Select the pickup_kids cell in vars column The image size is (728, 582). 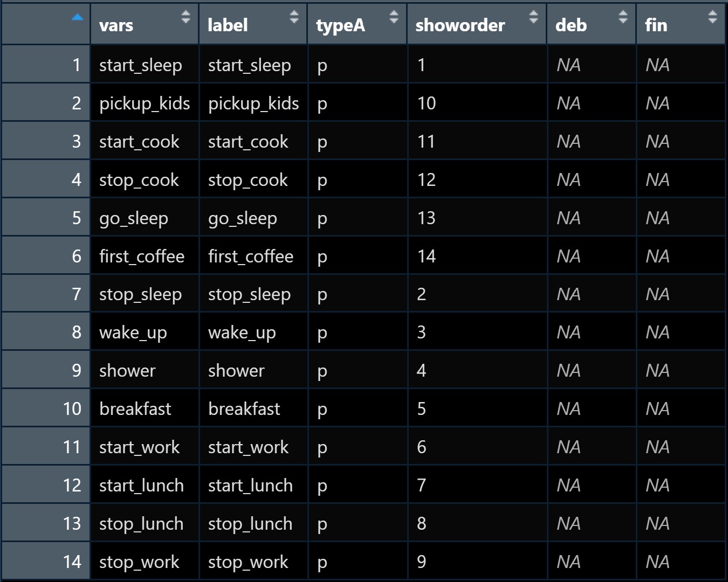pyautogui.click(x=145, y=103)
